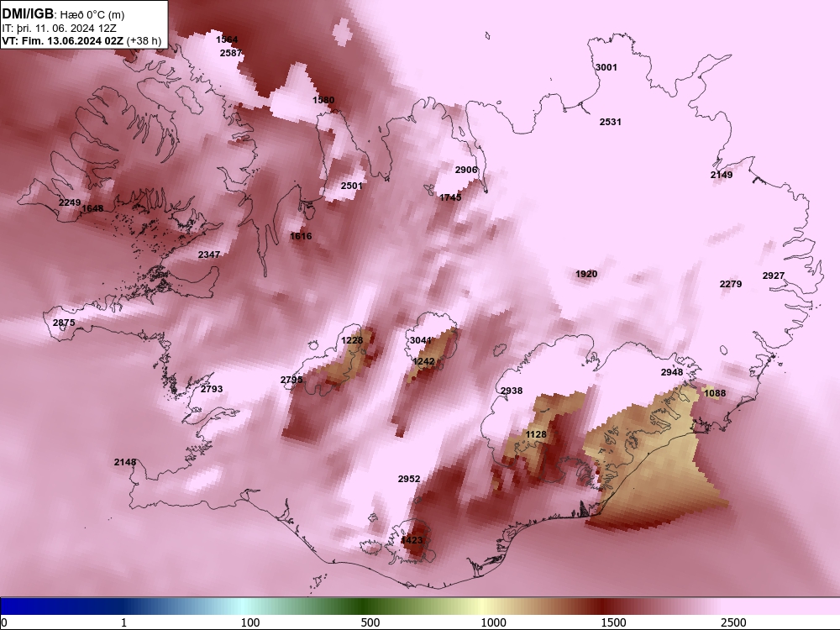Click the map value 1616
The image size is (840, 630).
(301, 236)
